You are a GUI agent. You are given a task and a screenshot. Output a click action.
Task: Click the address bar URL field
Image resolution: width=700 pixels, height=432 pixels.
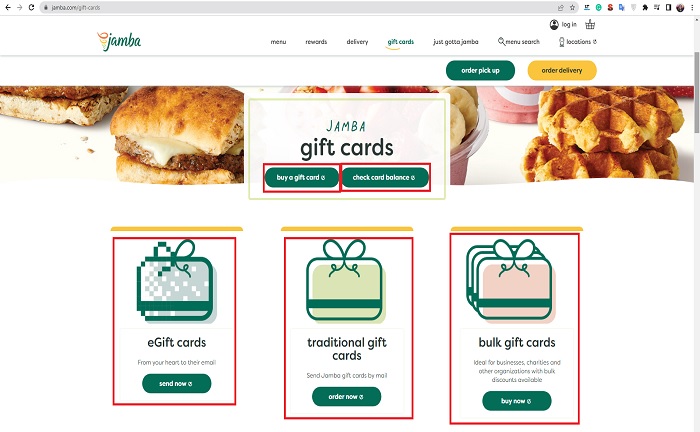[297, 7]
